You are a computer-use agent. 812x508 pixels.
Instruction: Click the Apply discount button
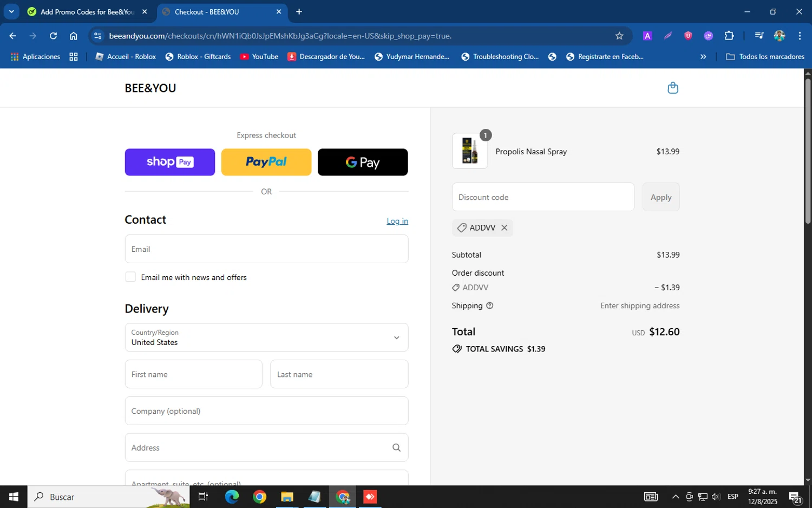tap(661, 197)
